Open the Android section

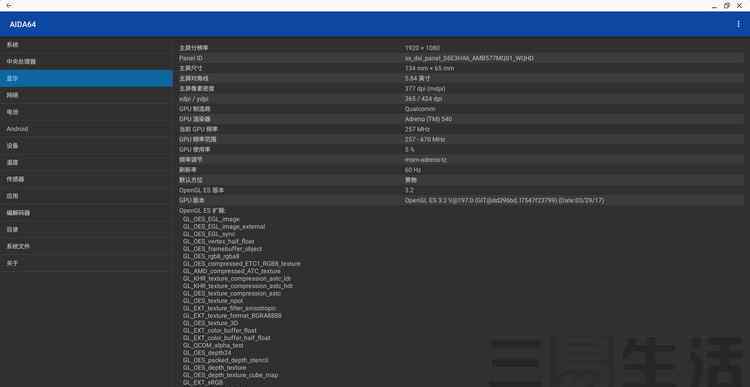click(86, 129)
